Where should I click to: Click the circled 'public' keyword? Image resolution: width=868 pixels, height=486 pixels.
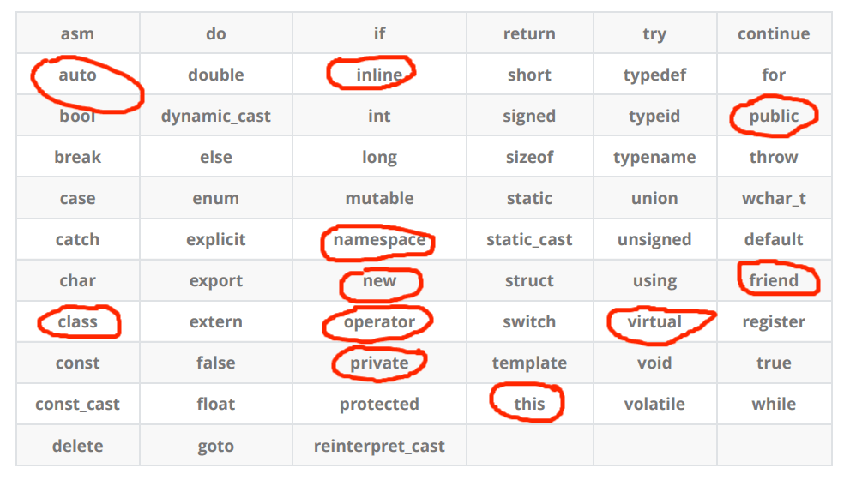(774, 117)
